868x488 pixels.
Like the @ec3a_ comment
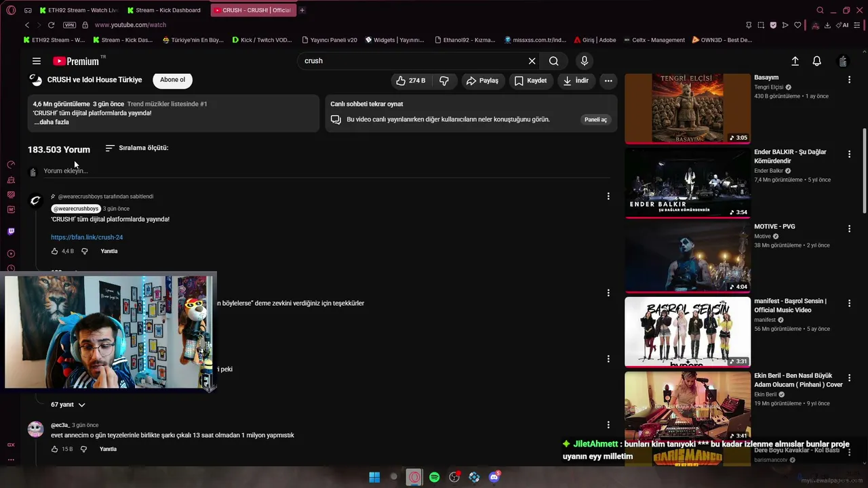[x=55, y=449]
